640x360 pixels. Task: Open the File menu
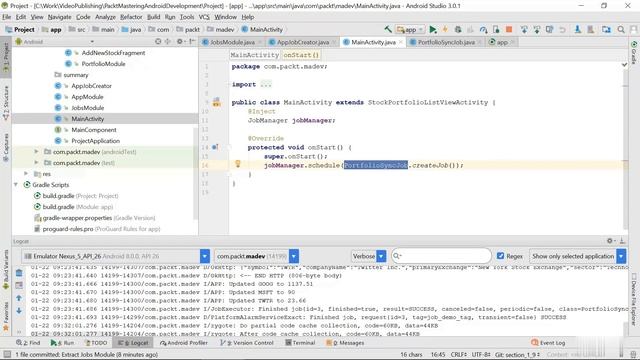(7, 17)
